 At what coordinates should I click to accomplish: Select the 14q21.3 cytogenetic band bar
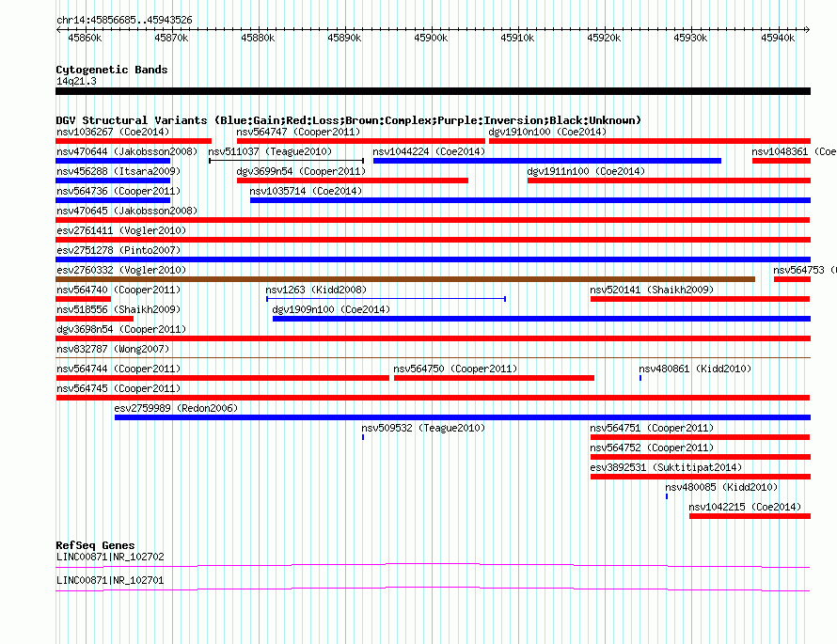[x=433, y=91]
